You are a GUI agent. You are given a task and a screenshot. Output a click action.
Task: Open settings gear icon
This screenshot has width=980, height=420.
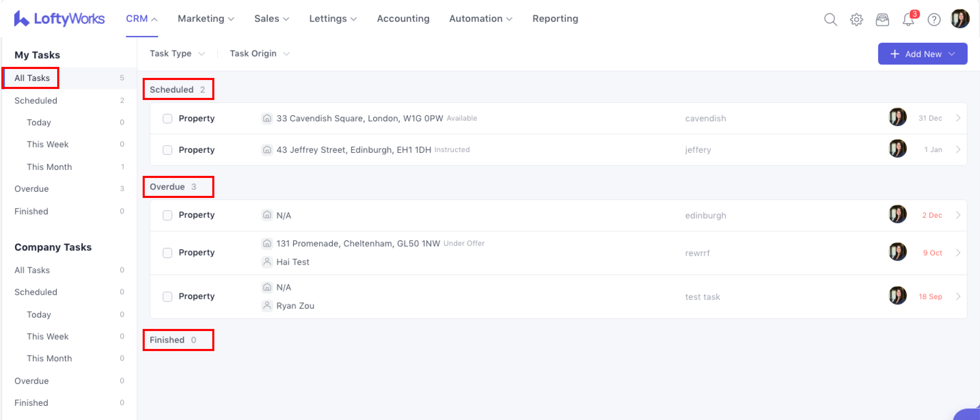coord(856,19)
